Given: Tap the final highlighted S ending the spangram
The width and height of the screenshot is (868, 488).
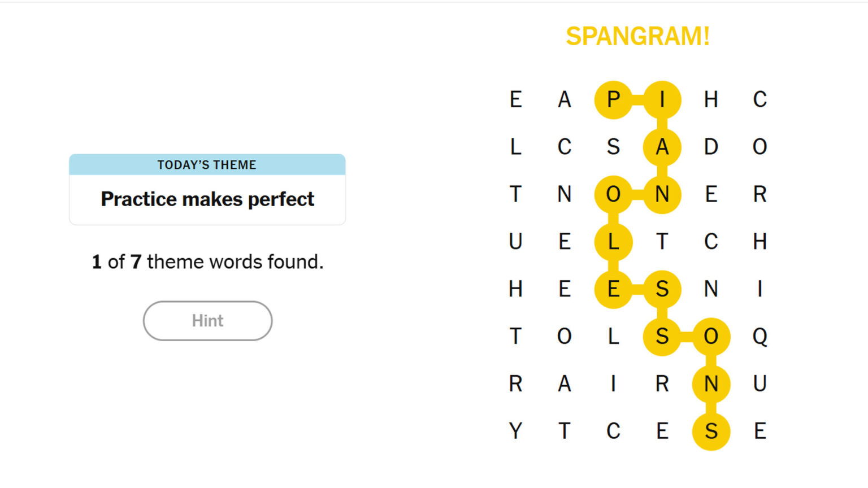Looking at the screenshot, I should (711, 432).
